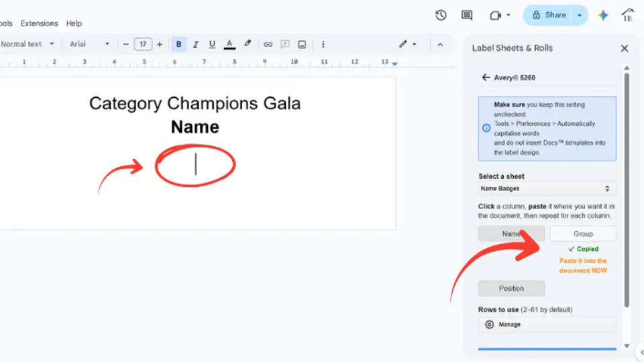This screenshot has height=362, width=644.
Task: Toggle italic formatting
Action: 195,44
